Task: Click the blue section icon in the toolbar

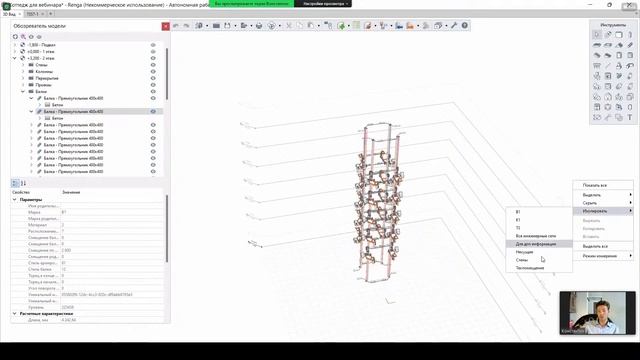Action: tap(399, 26)
